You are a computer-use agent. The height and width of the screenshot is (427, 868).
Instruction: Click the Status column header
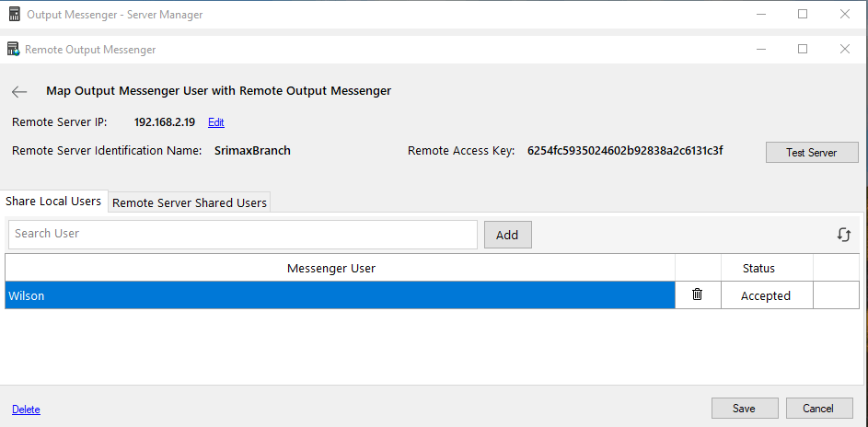tap(767, 269)
